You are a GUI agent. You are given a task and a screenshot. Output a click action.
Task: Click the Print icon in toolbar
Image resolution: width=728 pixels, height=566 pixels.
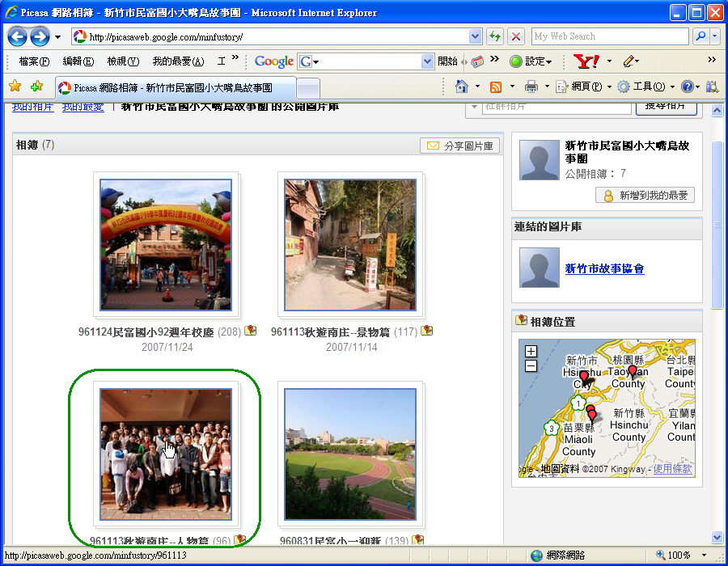tap(531, 87)
